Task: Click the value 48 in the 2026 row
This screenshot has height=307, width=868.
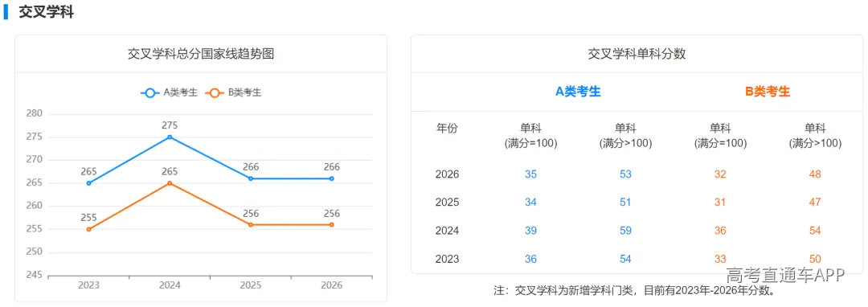Action: (x=815, y=174)
